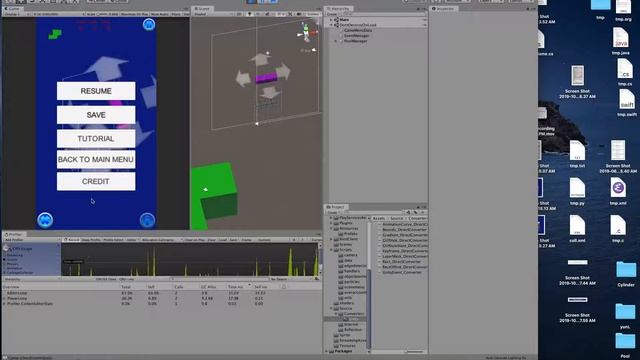Image resolution: width=640 pixels, height=360 pixels.
Task: Expand the Main scene in Hierarchy
Action: pyautogui.click(x=331, y=20)
